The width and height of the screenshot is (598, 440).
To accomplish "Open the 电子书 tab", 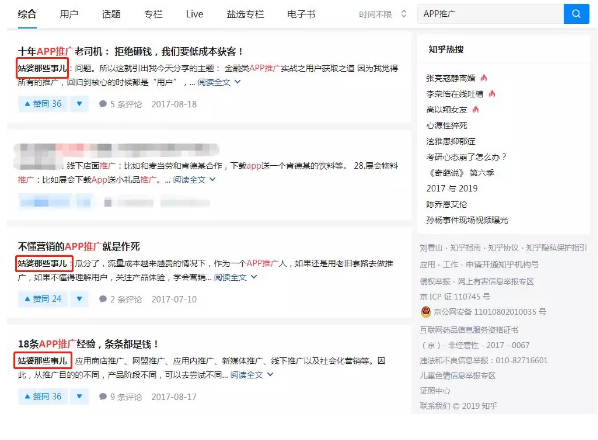I will [x=301, y=14].
